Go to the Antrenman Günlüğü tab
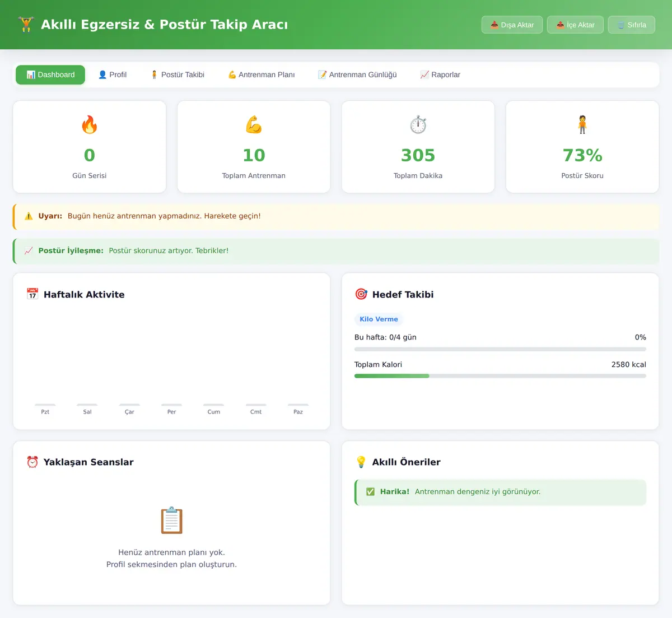The height and width of the screenshot is (618, 672). coord(357,75)
